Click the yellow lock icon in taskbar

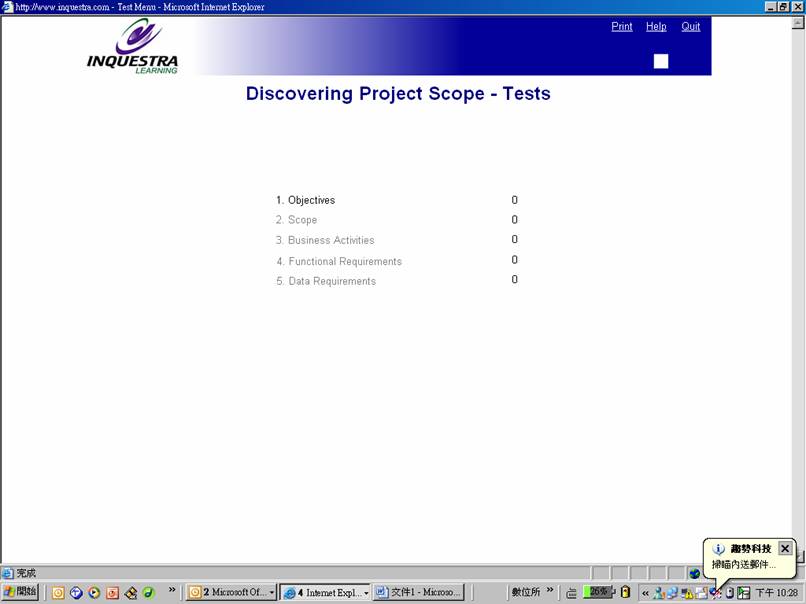pos(625,592)
